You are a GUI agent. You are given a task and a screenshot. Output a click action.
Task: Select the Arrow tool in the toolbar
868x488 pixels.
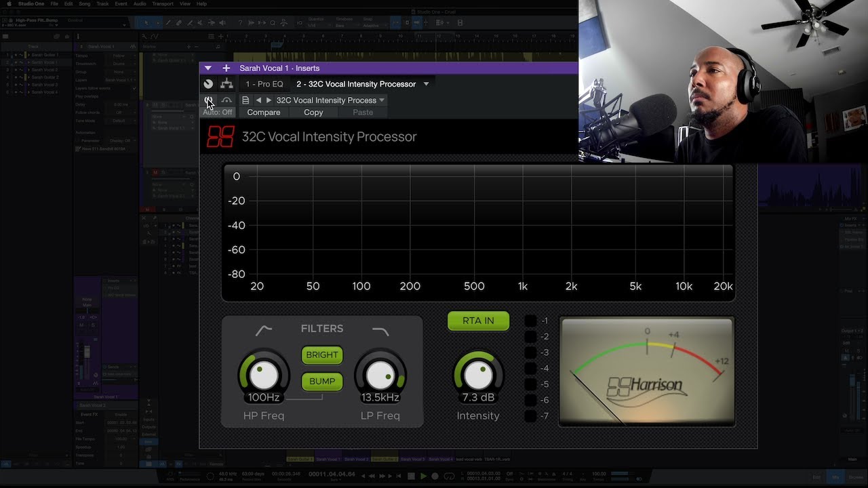click(x=146, y=23)
